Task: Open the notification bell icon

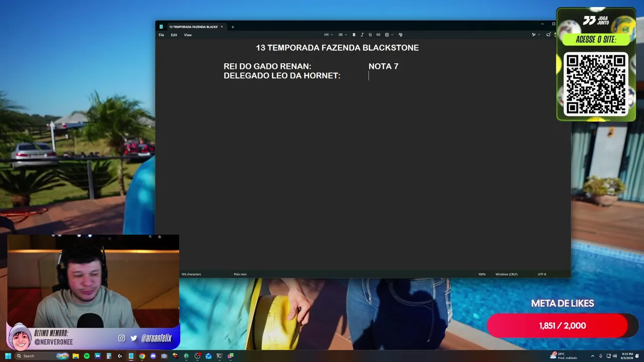Action: click(x=637, y=356)
